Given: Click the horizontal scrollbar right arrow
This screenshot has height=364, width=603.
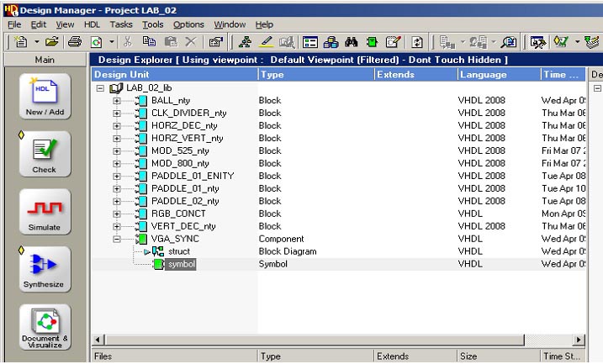Looking at the screenshot, I should pos(579,340).
